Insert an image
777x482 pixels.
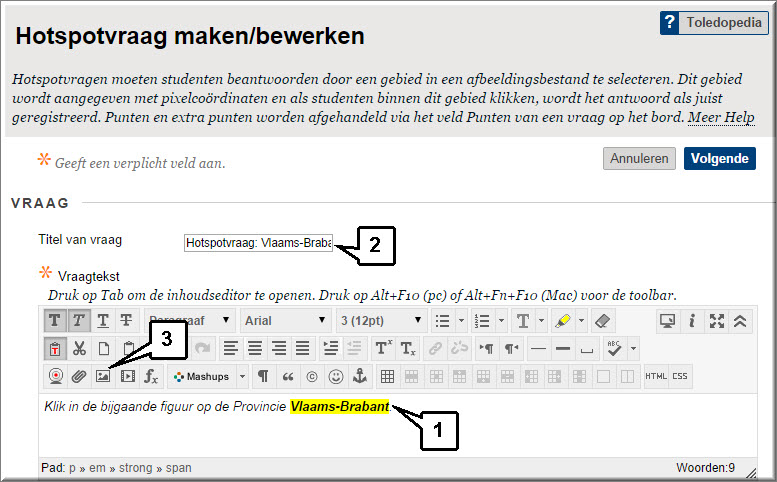(x=103, y=376)
